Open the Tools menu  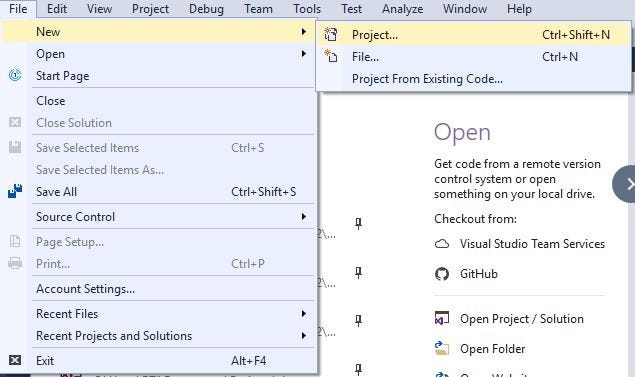[x=307, y=9]
